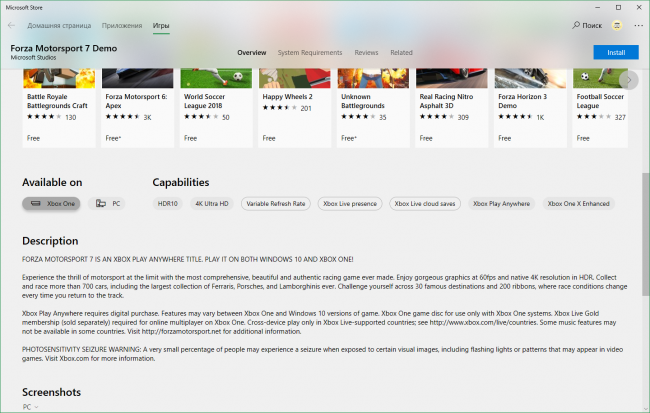
Task: Switch to the Related section
Action: pos(401,53)
